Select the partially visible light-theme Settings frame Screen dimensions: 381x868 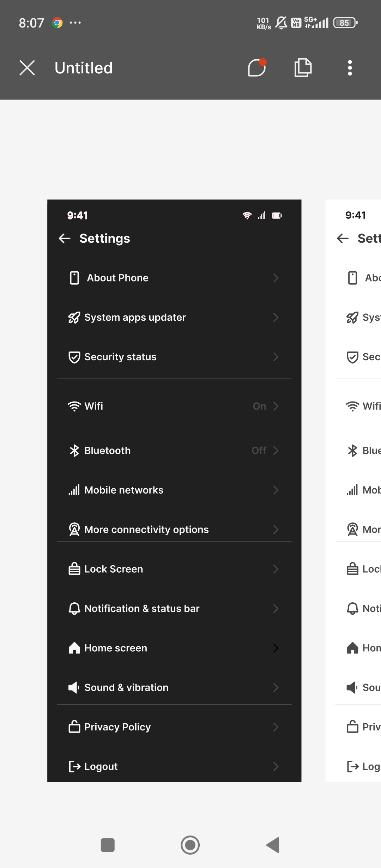(x=353, y=490)
